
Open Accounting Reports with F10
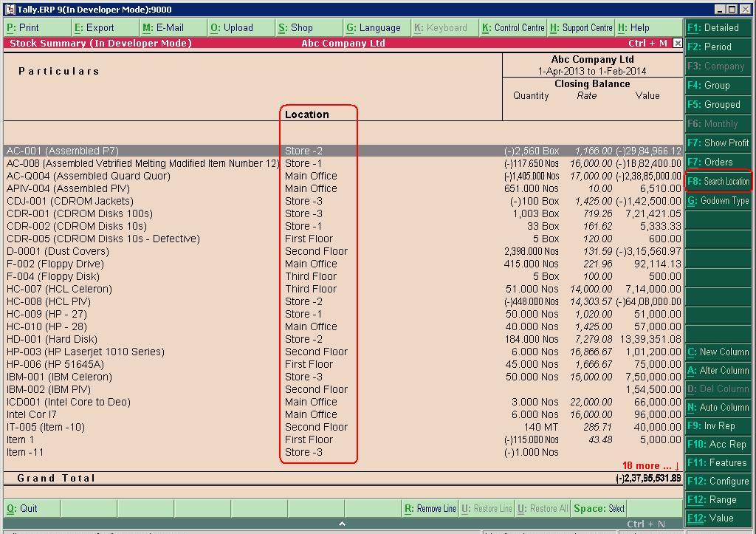coord(718,444)
